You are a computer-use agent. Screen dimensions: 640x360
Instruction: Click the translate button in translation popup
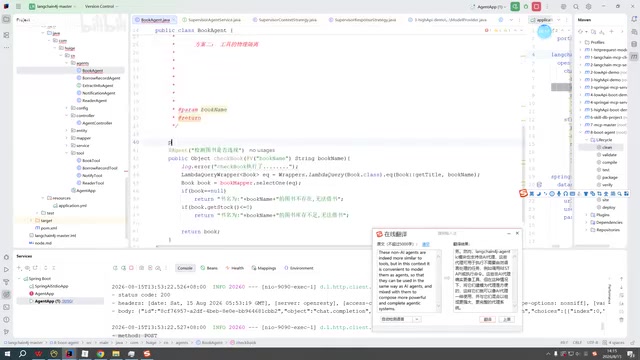(487, 319)
